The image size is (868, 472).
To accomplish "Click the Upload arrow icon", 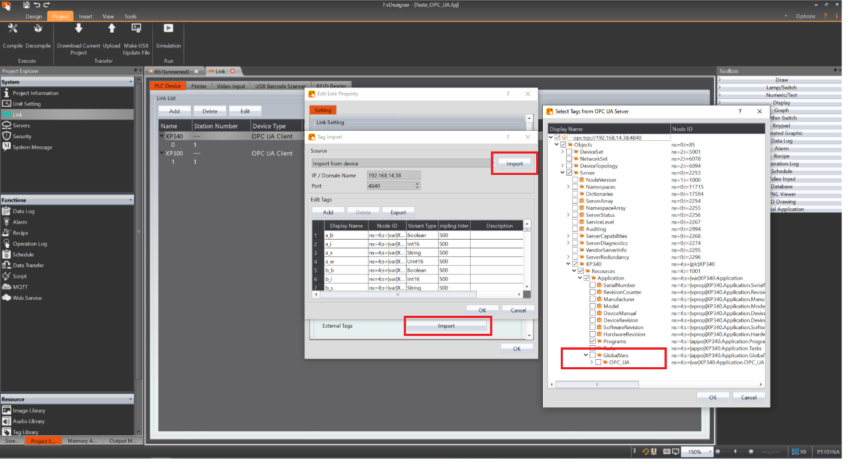I will coord(112,29).
